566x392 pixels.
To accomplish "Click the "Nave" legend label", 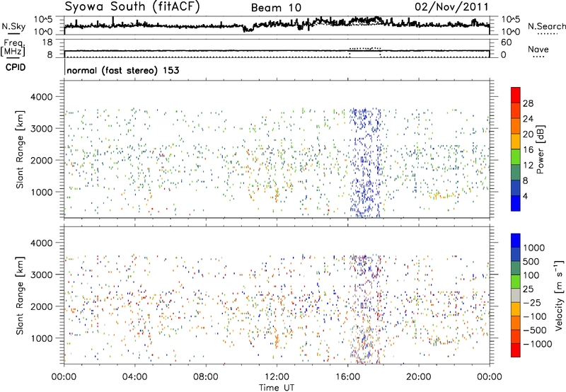I will pyautogui.click(x=538, y=50).
